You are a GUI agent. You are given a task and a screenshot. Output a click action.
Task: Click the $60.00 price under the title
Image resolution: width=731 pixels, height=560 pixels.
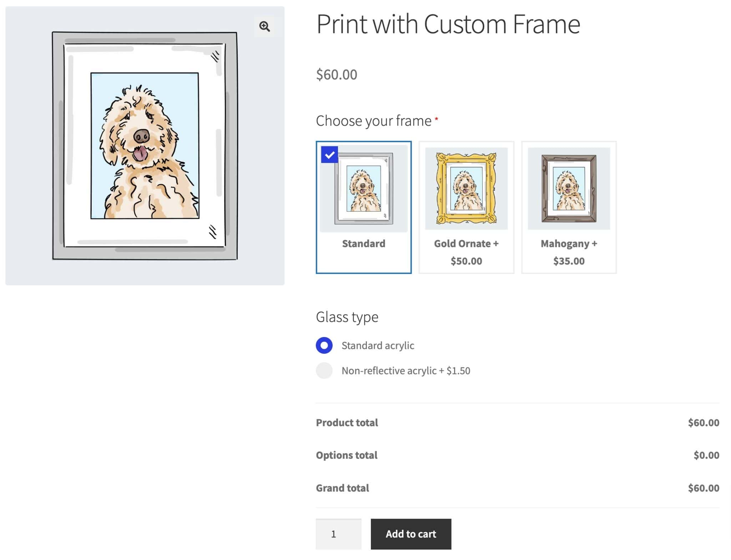[336, 75]
